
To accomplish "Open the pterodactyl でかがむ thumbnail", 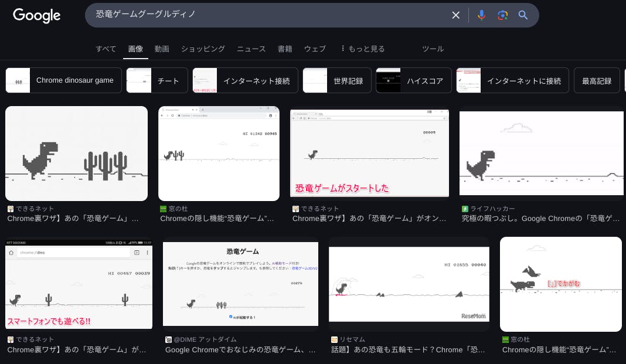I will 560,284.
